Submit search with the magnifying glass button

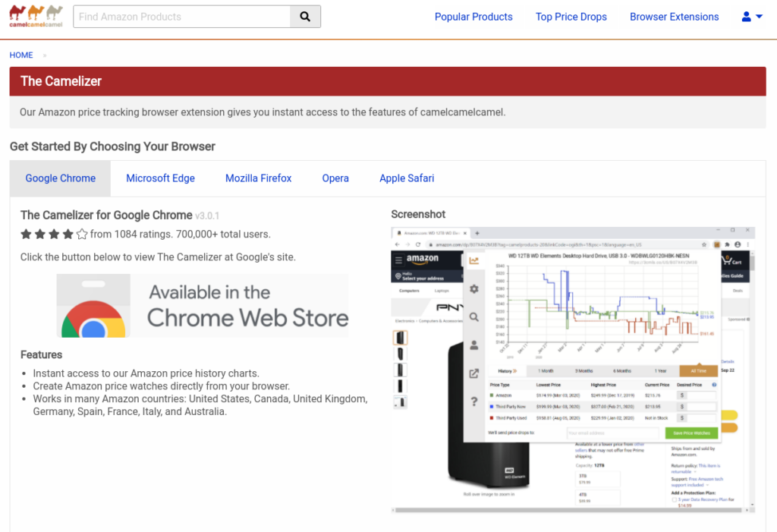tap(305, 17)
